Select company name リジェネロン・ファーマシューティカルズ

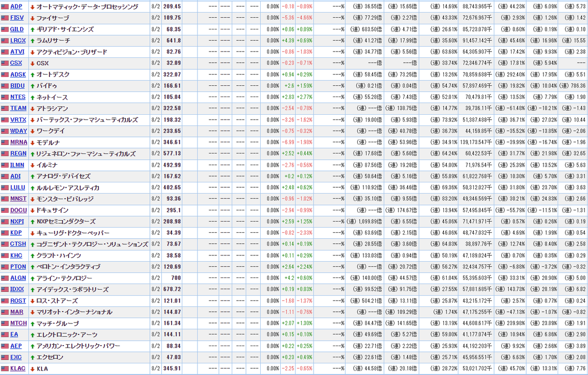click(86, 153)
